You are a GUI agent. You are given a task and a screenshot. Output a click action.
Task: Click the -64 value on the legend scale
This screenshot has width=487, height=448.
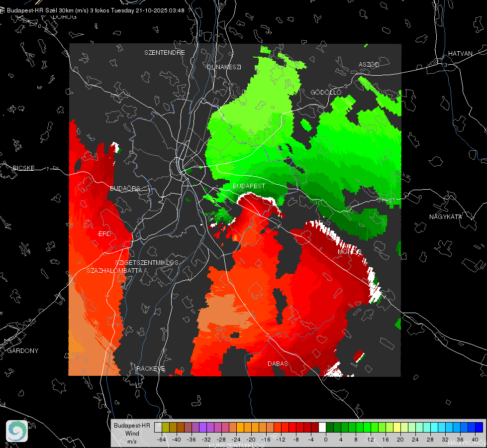tap(162, 440)
